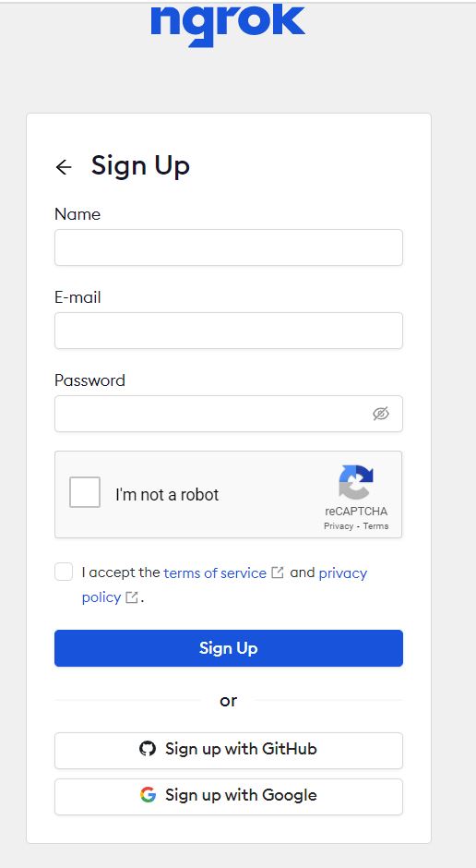
Task: Focus the Name input field
Action: coord(229,247)
